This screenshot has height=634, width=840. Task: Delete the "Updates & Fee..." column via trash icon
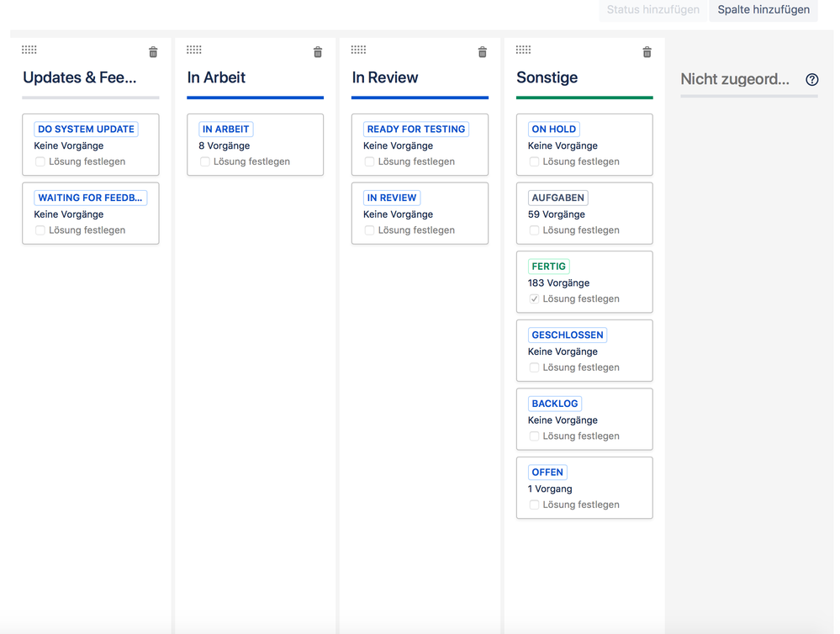153,51
